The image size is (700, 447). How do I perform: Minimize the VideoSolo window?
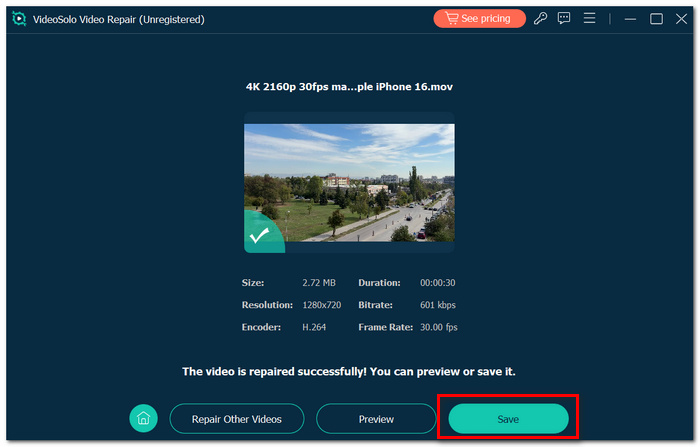[x=630, y=19]
